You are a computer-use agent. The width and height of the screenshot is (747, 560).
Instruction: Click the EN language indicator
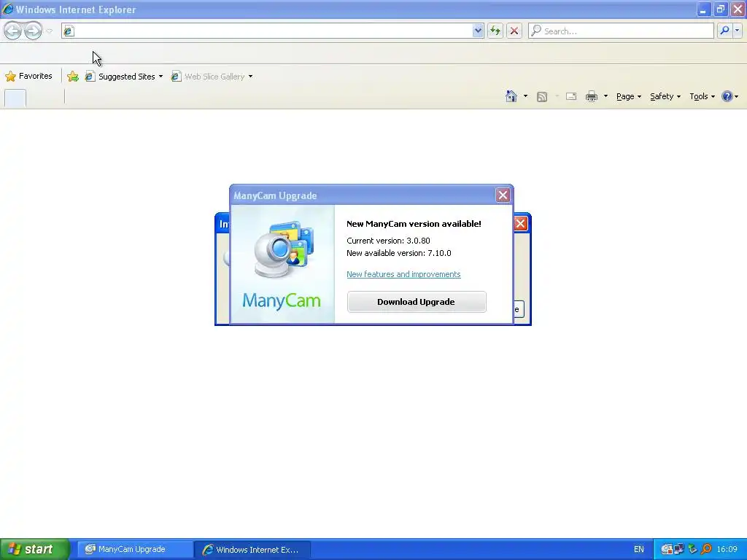tap(639, 550)
